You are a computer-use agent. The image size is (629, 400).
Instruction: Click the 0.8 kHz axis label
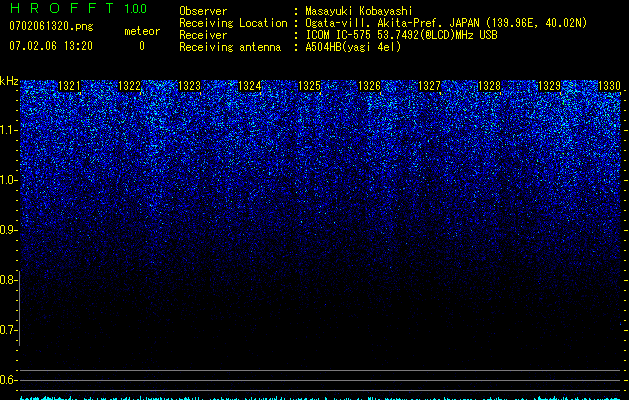(x=8, y=280)
